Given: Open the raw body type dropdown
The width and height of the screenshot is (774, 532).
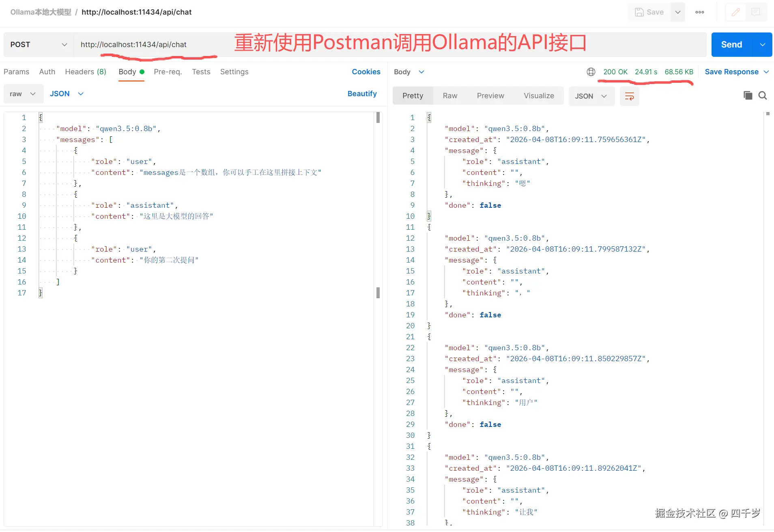Looking at the screenshot, I should [x=23, y=94].
